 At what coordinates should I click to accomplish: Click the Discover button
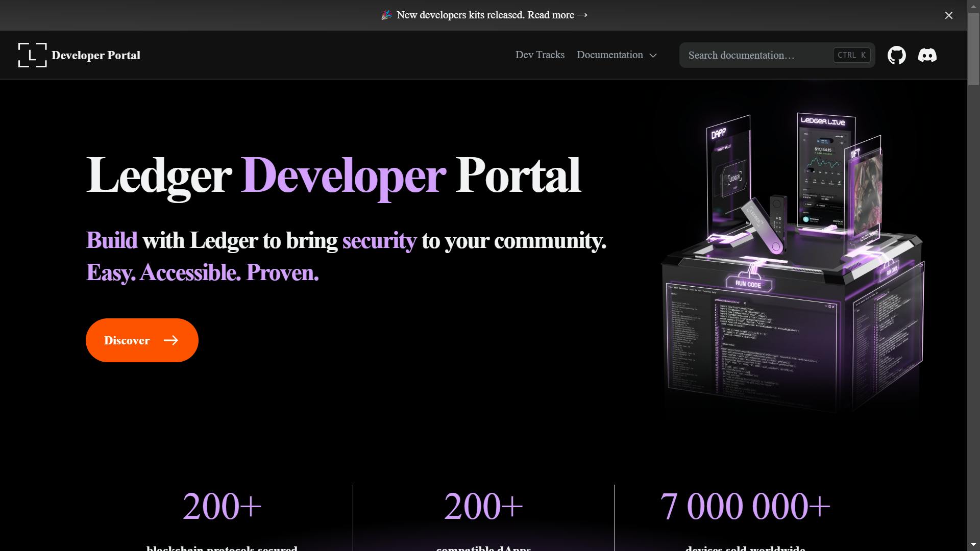click(142, 340)
